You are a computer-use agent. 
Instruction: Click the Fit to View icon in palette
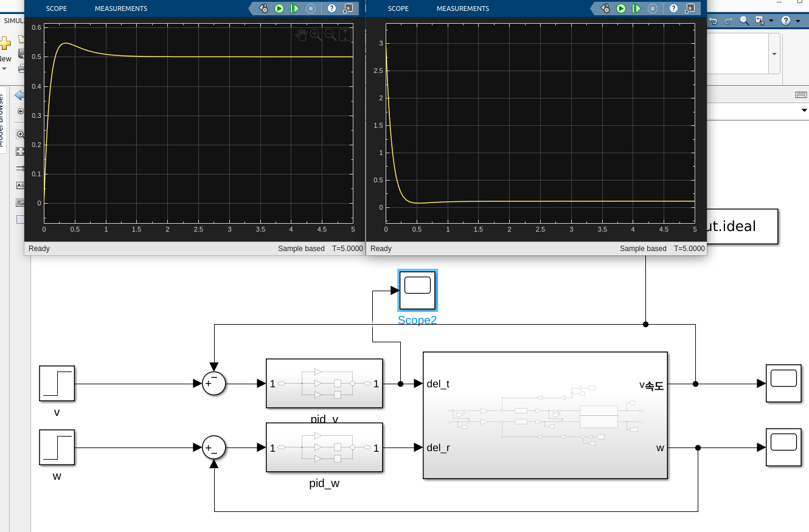coord(20,151)
